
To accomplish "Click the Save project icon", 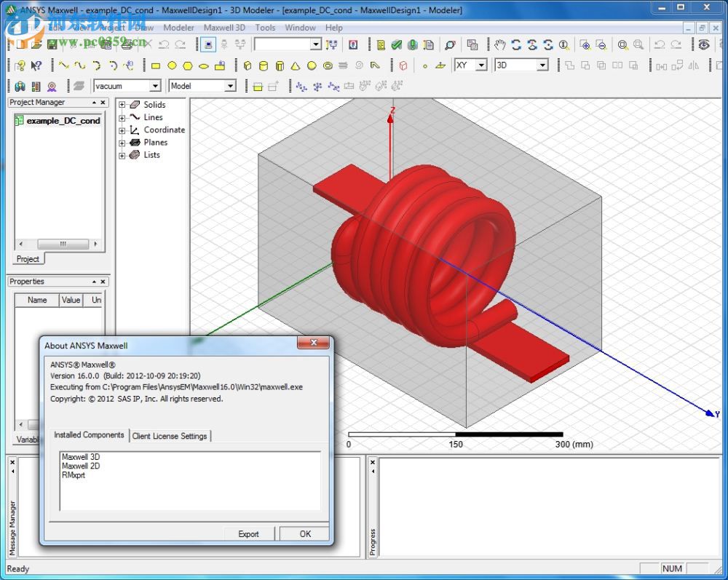I will pyautogui.click(x=52, y=45).
